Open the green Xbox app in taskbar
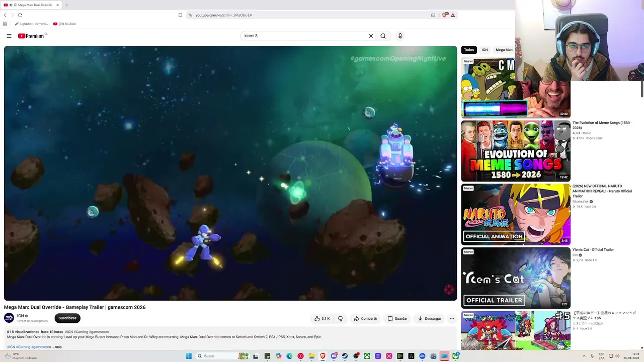Screen dimensions: 644x362 click(367, 356)
